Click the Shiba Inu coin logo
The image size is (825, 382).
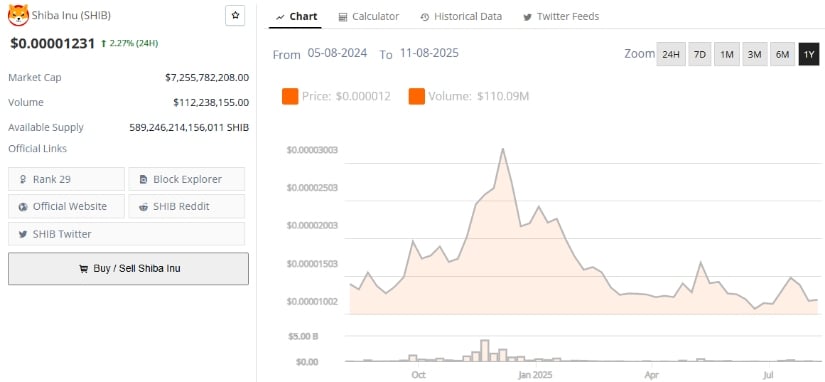(x=18, y=15)
